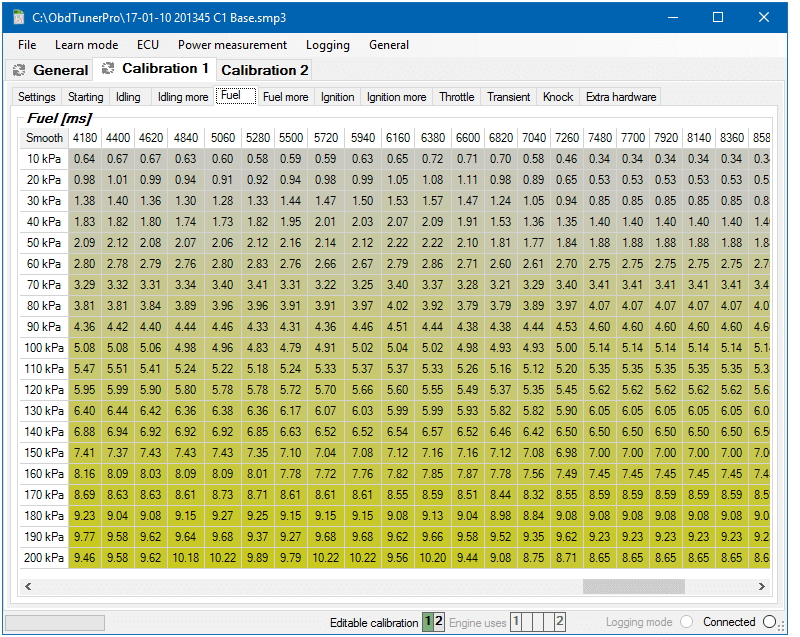Select the 4180 rpm column header
The image size is (800, 637).
pyautogui.click(x=85, y=138)
